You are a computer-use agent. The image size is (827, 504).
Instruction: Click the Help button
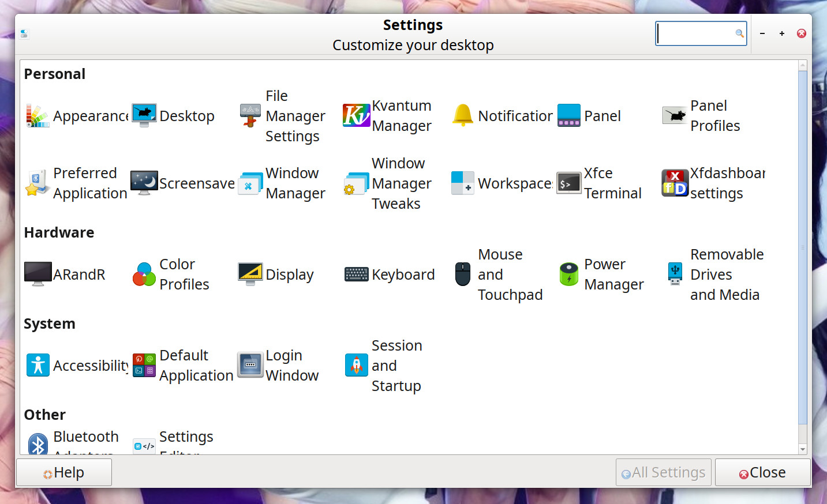tap(64, 473)
